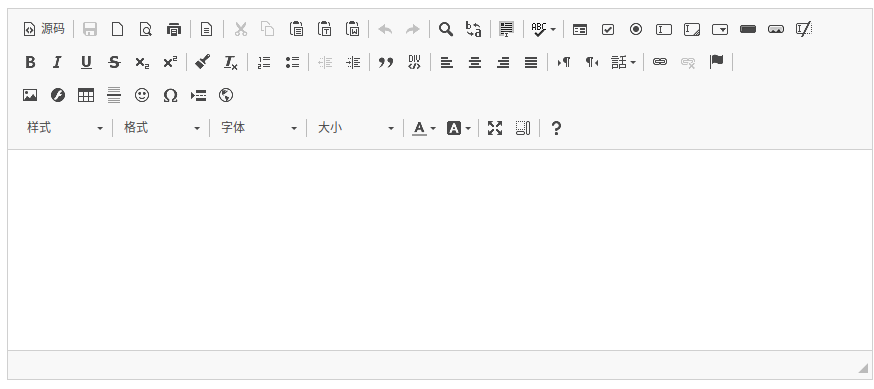Insert a horizontal line
This screenshot has width=874, height=389.
(114, 95)
